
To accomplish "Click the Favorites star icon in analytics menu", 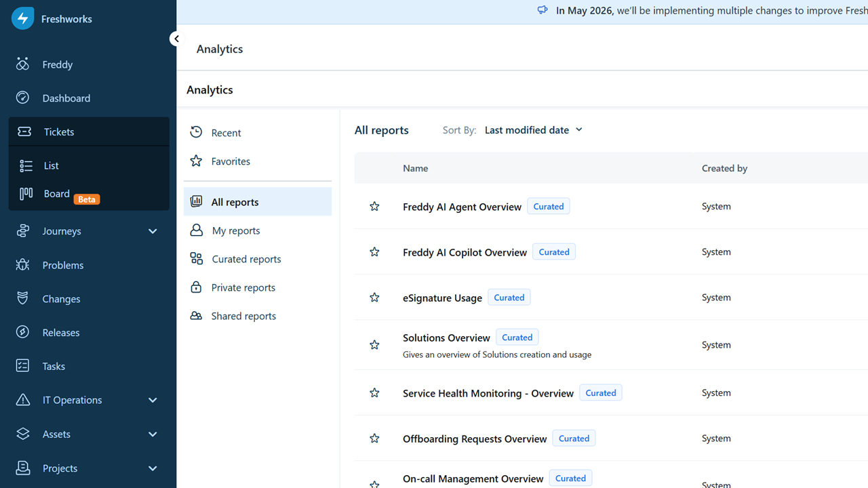I will [x=196, y=161].
